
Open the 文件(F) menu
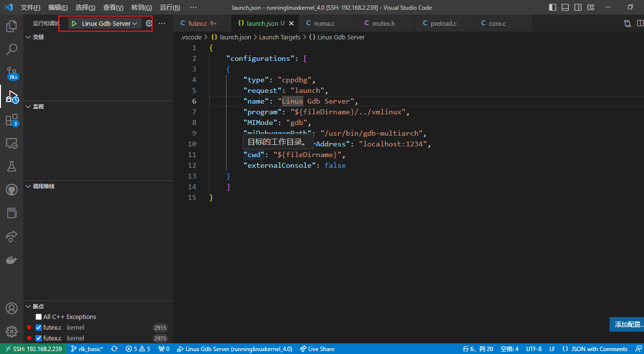(x=31, y=8)
